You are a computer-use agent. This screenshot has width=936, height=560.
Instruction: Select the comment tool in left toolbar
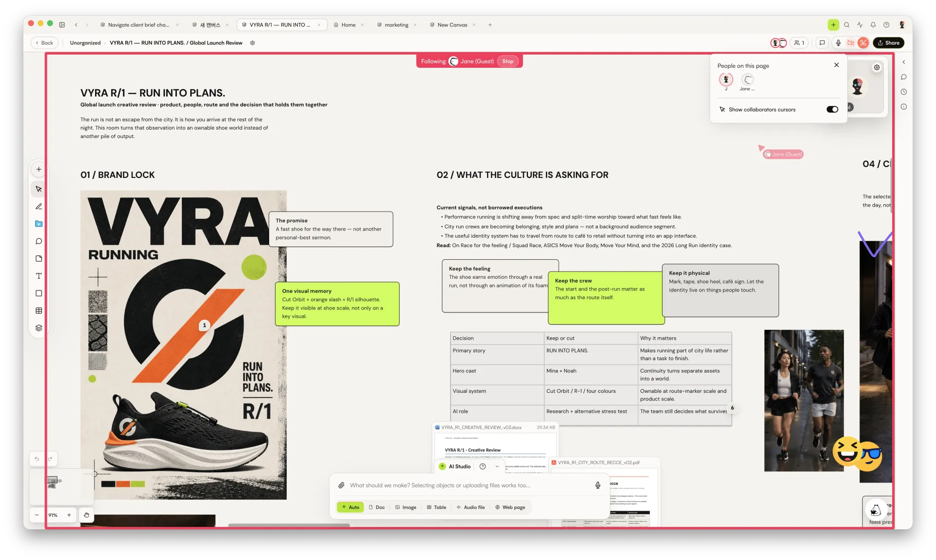pyautogui.click(x=39, y=241)
